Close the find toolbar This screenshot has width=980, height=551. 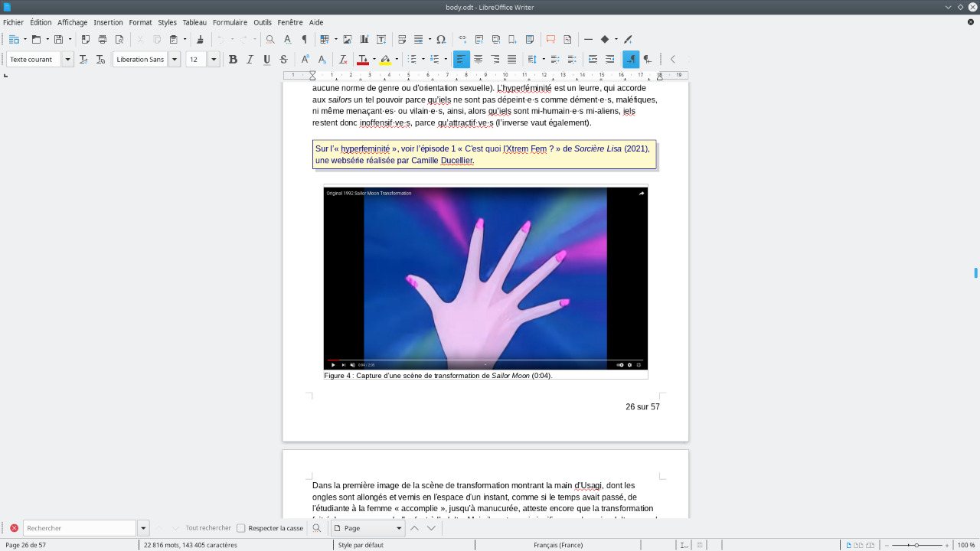pos(14,528)
